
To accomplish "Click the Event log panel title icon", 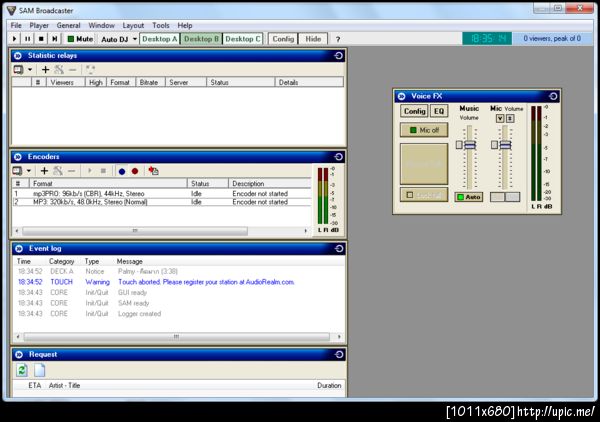I will click(x=19, y=249).
